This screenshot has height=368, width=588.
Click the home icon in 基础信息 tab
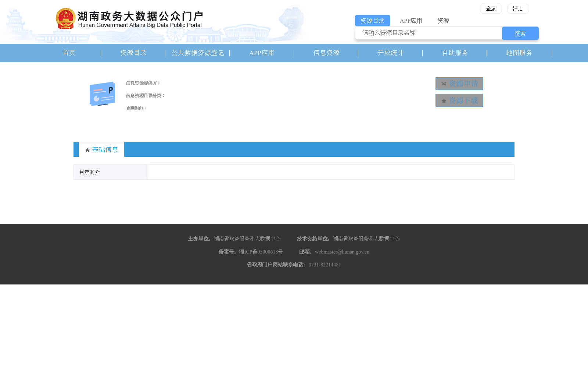(87, 150)
